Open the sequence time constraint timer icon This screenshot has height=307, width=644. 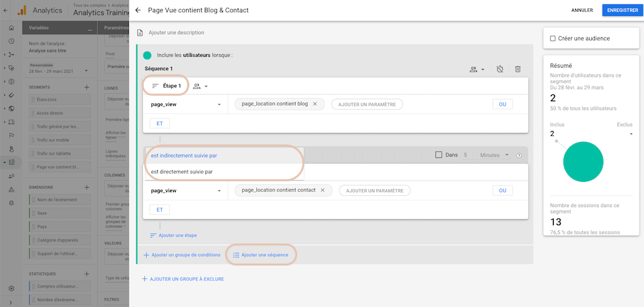coord(500,69)
